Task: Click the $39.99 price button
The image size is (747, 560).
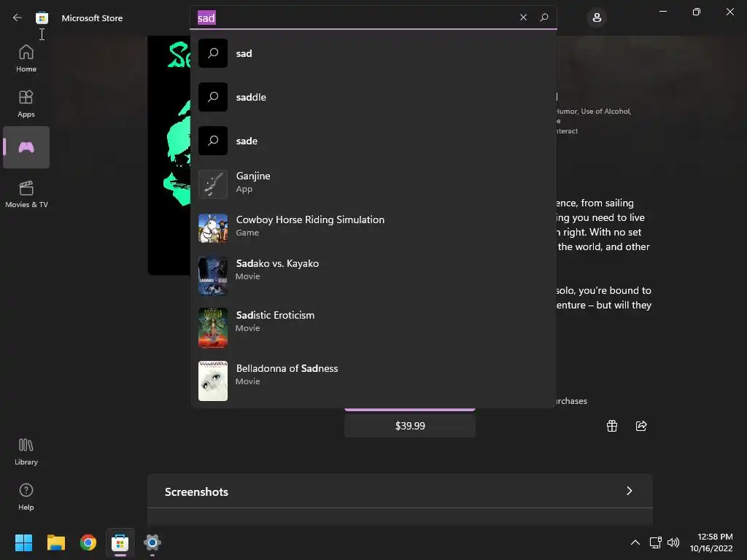Action: point(410,426)
